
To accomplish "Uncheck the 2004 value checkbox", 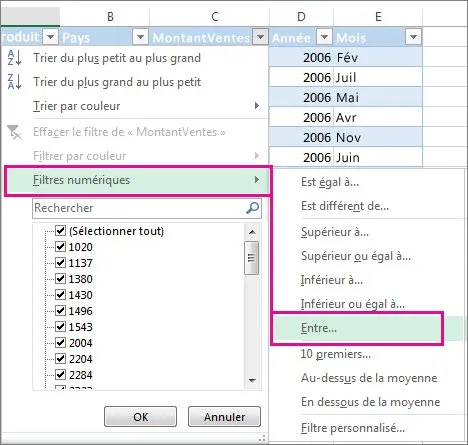I will tap(60, 343).
